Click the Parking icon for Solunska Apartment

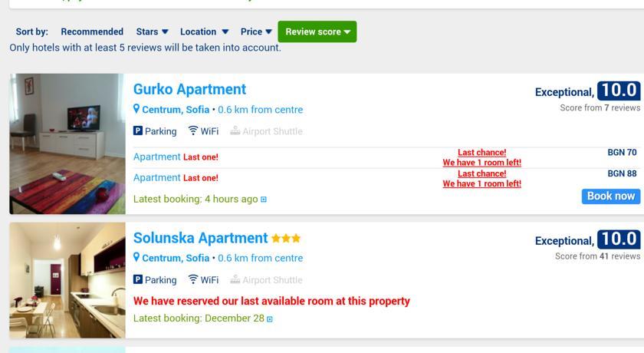[x=138, y=280]
